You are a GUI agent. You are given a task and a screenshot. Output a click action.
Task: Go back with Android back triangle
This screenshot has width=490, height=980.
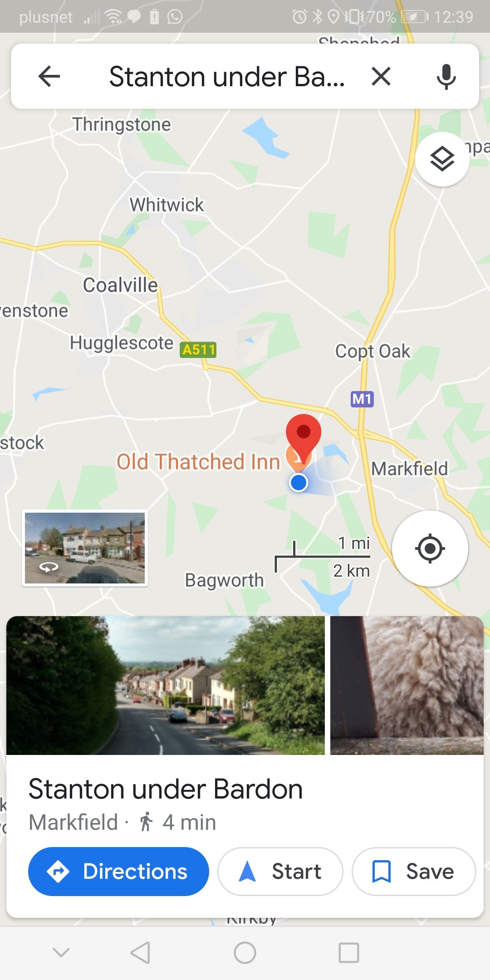tap(140, 952)
